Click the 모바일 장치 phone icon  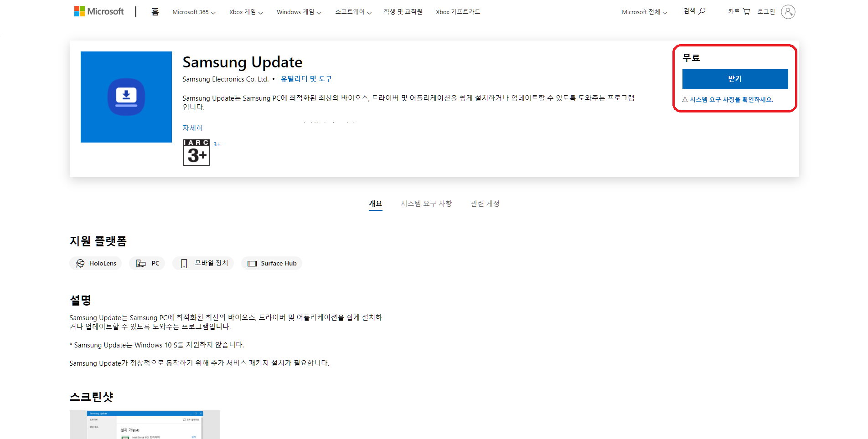click(x=184, y=264)
